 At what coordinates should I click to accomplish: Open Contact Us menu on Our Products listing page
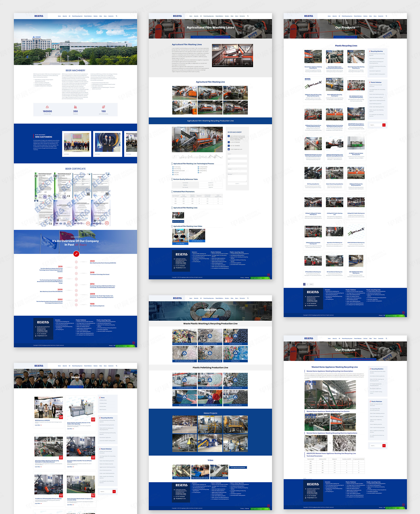click(381, 16)
